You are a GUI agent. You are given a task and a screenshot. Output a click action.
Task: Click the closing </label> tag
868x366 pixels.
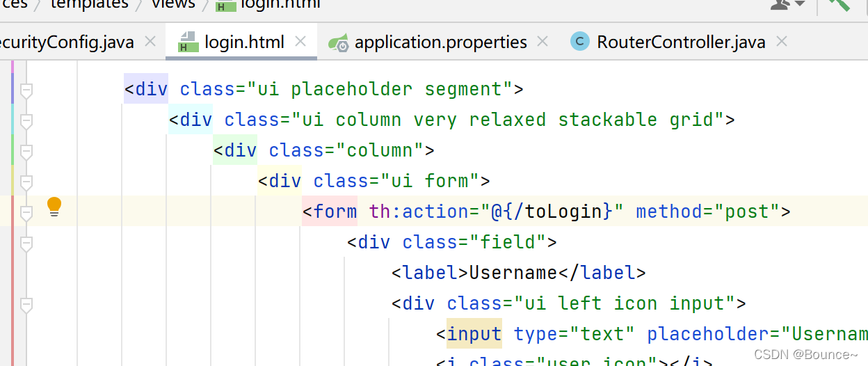(x=602, y=273)
